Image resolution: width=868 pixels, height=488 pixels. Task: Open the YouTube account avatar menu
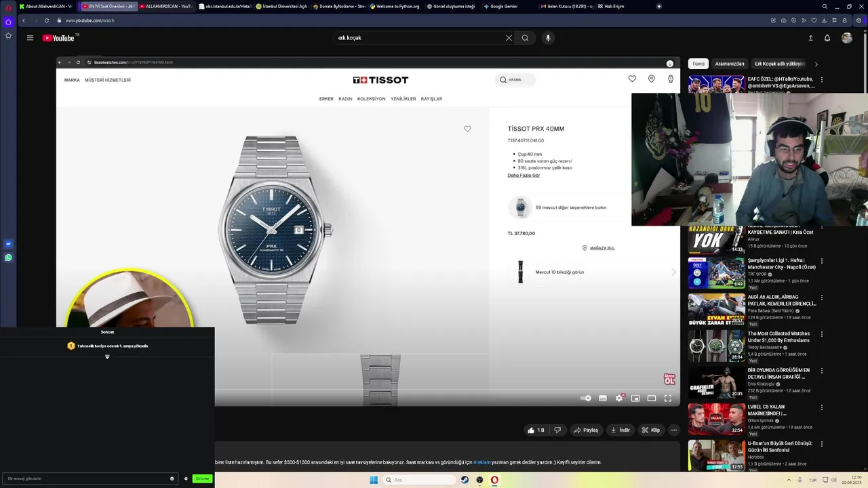pos(847,38)
